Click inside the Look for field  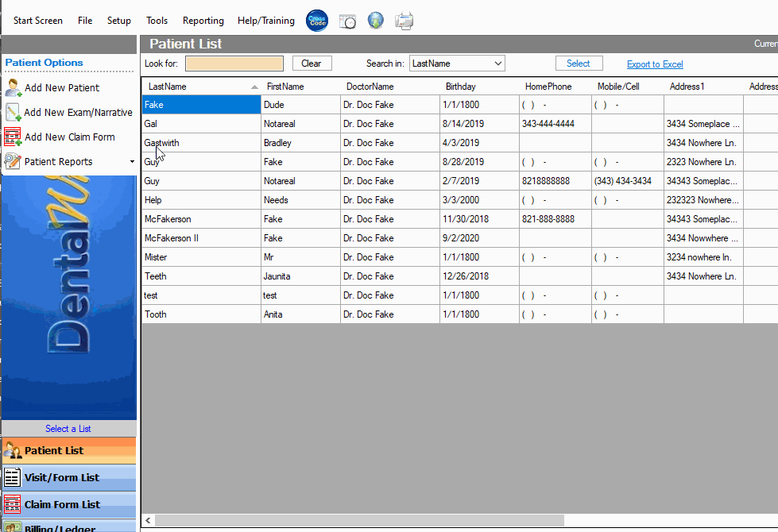coord(234,63)
